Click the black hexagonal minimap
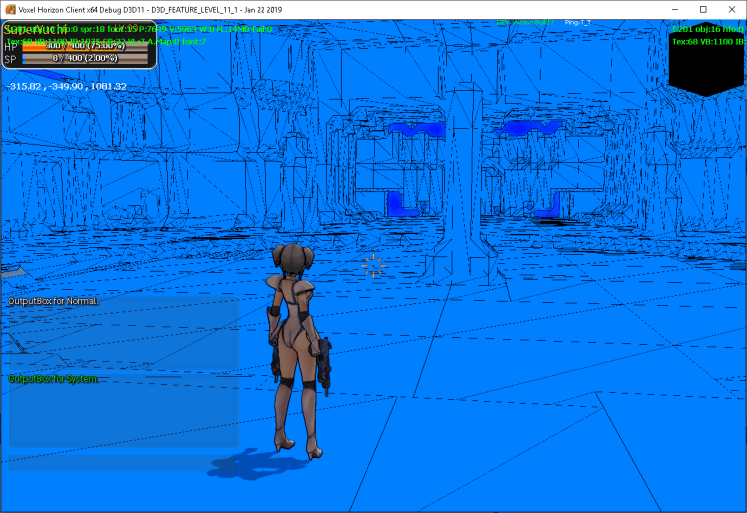The image size is (747, 513). tap(708, 60)
